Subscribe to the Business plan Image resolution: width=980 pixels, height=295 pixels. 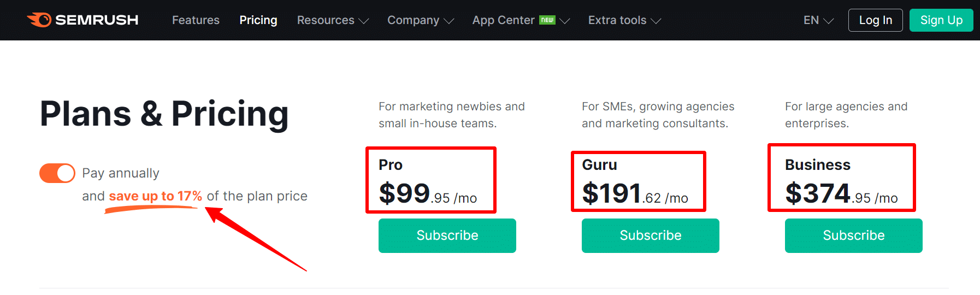tap(854, 235)
